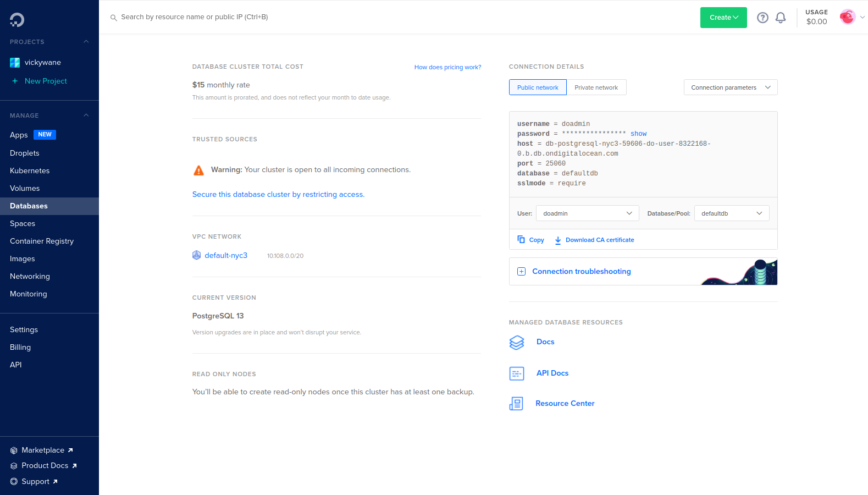Focus the resource search field

tap(194, 17)
